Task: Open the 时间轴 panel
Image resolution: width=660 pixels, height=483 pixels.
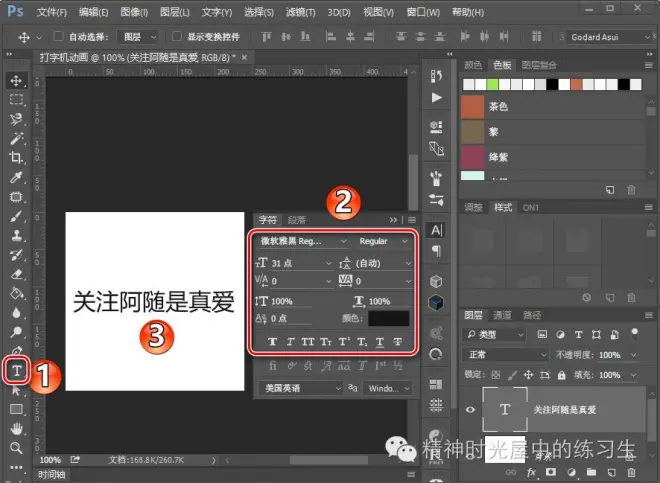Action: click(x=51, y=475)
